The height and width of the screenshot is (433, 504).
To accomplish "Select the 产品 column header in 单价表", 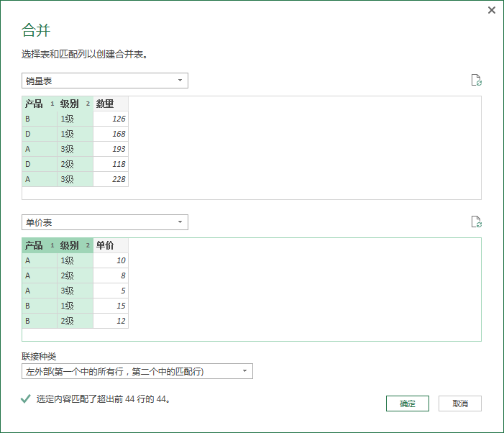I will tap(35, 245).
